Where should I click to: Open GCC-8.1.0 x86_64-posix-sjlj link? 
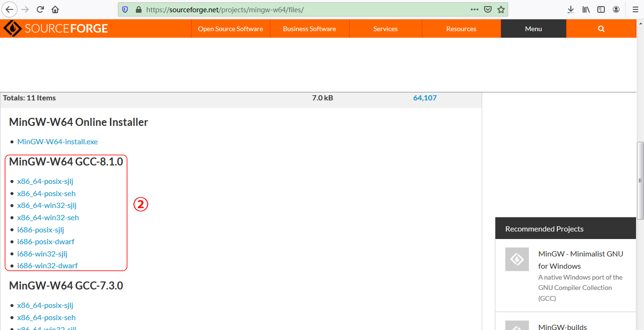45,181
